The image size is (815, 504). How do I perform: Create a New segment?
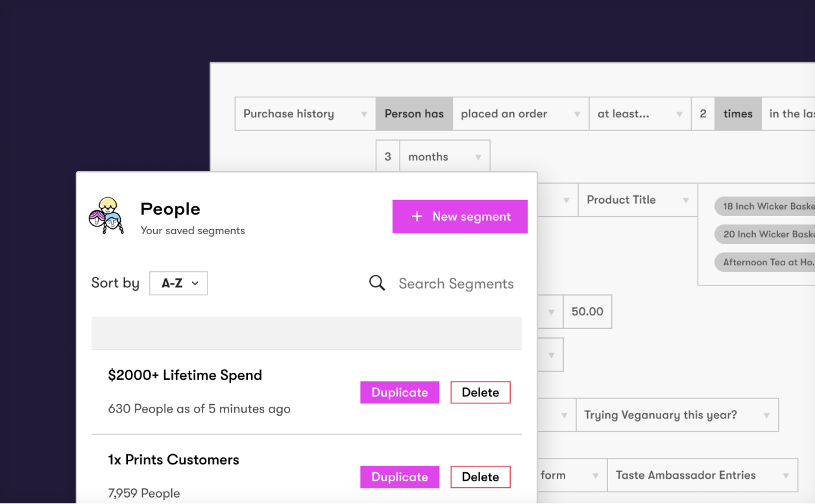coord(460,217)
